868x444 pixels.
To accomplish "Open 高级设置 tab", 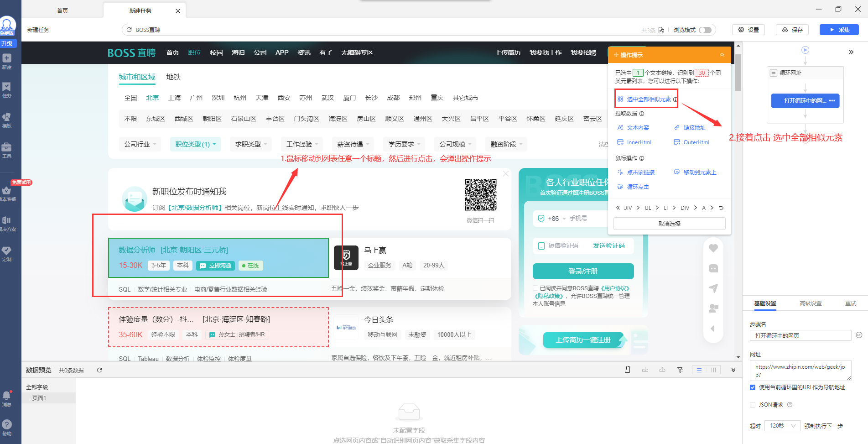I will point(811,303).
